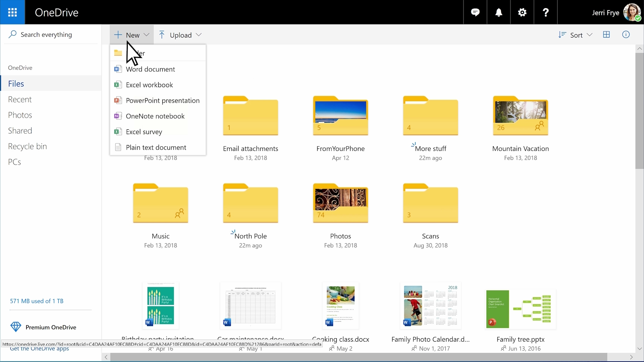Click the scroll right arrow
The image size is (644, 362).
click(631, 357)
